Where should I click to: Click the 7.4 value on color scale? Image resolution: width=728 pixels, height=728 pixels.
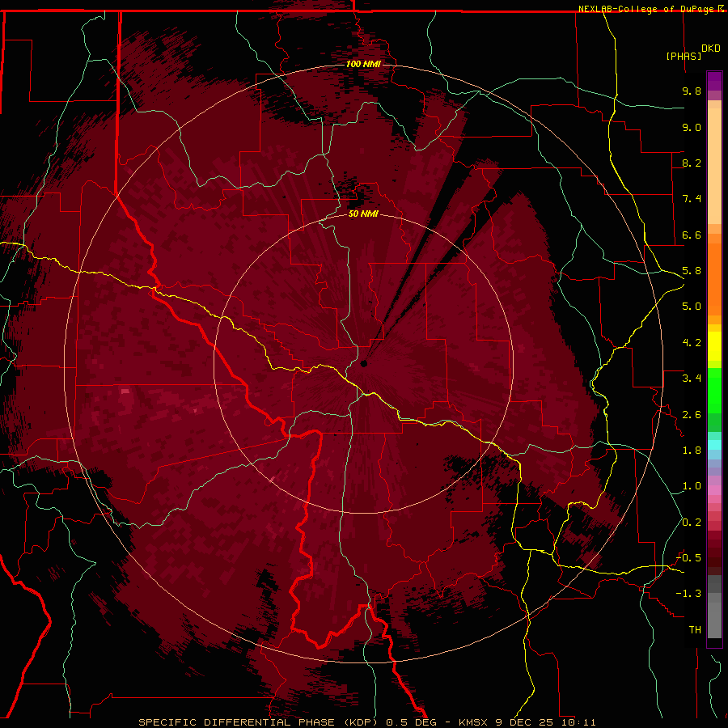(692, 199)
